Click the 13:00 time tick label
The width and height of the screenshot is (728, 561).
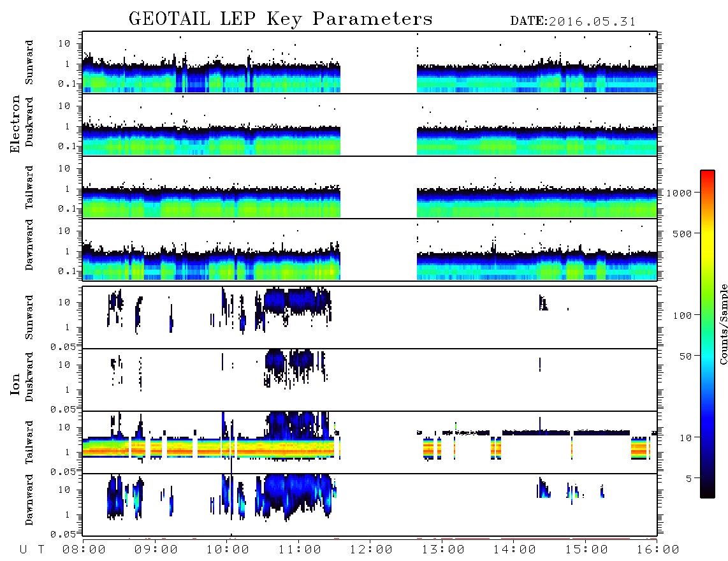(443, 550)
